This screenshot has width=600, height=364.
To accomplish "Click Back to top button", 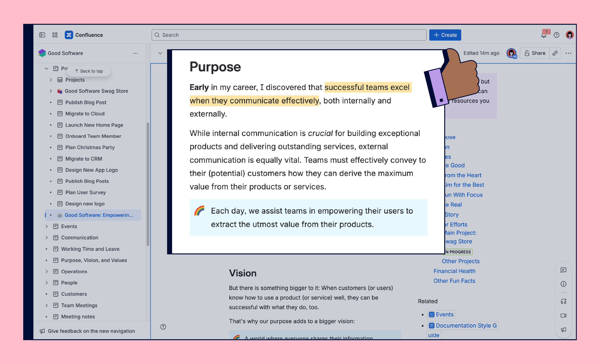I will coord(89,71).
